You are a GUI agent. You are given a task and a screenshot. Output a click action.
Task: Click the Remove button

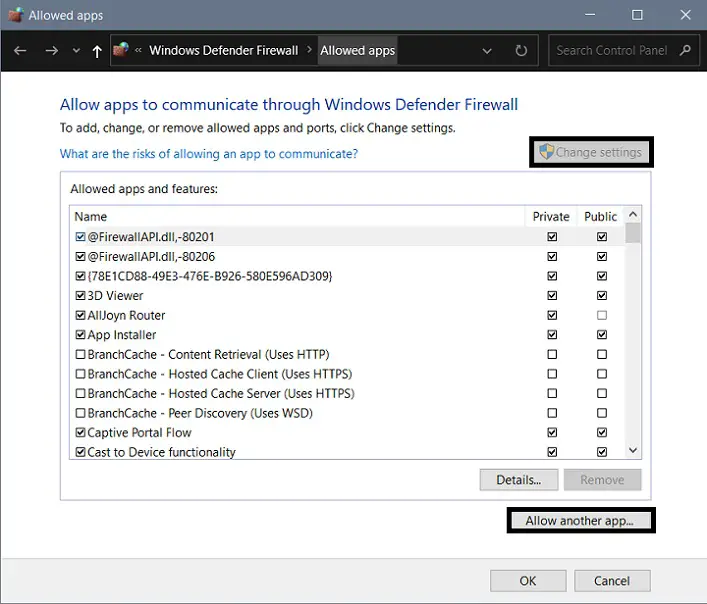(x=602, y=480)
